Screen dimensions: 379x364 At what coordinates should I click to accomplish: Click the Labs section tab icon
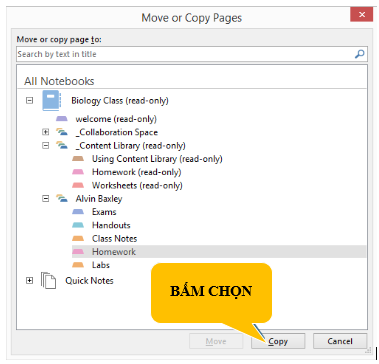pyautogui.click(x=78, y=265)
